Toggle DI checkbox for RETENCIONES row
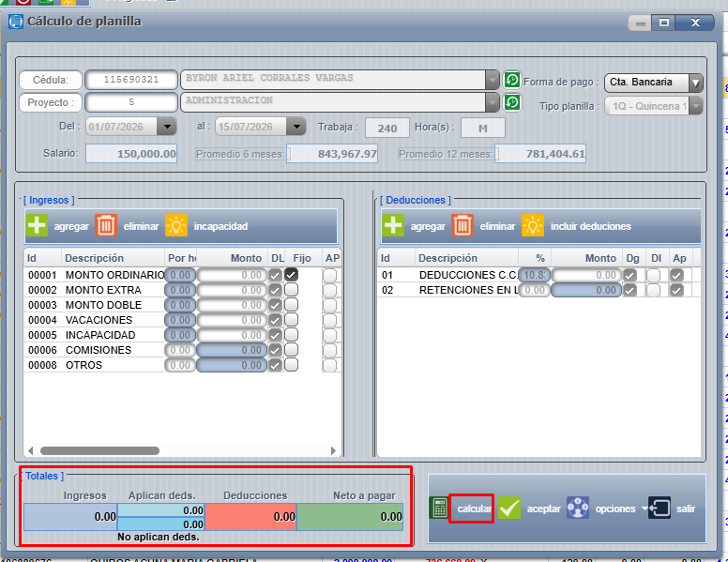 click(x=654, y=290)
